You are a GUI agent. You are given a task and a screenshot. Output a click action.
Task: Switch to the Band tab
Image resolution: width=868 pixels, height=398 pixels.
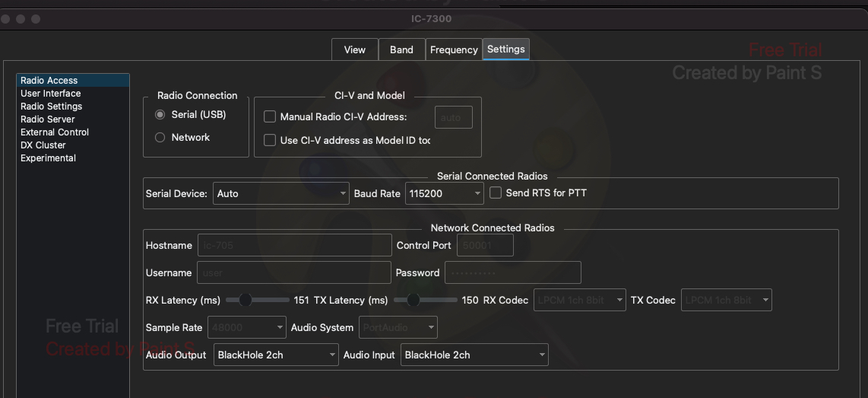click(x=402, y=49)
